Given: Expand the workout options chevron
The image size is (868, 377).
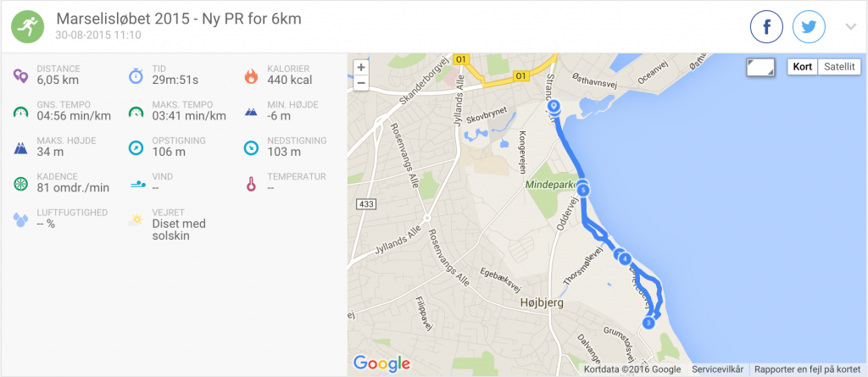Looking at the screenshot, I should (851, 26).
